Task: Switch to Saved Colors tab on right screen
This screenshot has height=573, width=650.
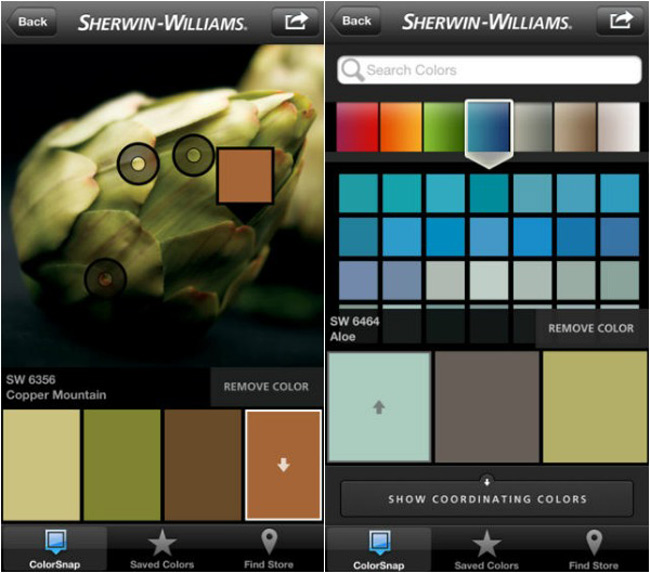Action: click(487, 549)
